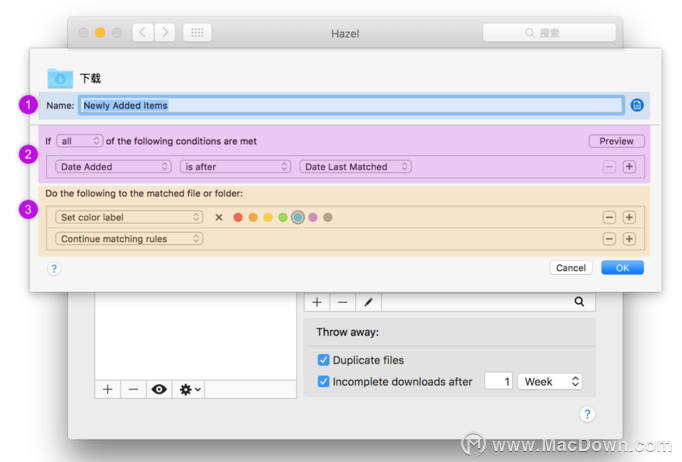Screen dimensions: 682x462
Task: Open the Continue matching rules dropdown
Action: click(x=129, y=239)
